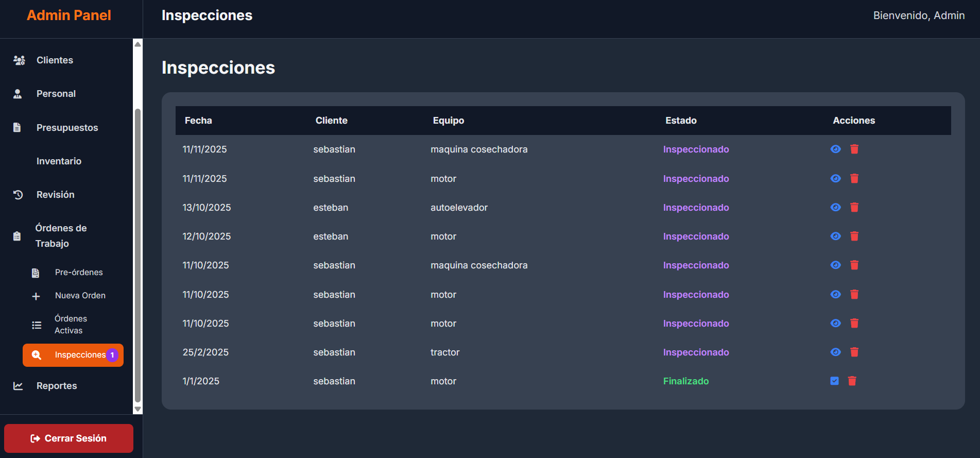Click the Revisión history icon

point(18,195)
